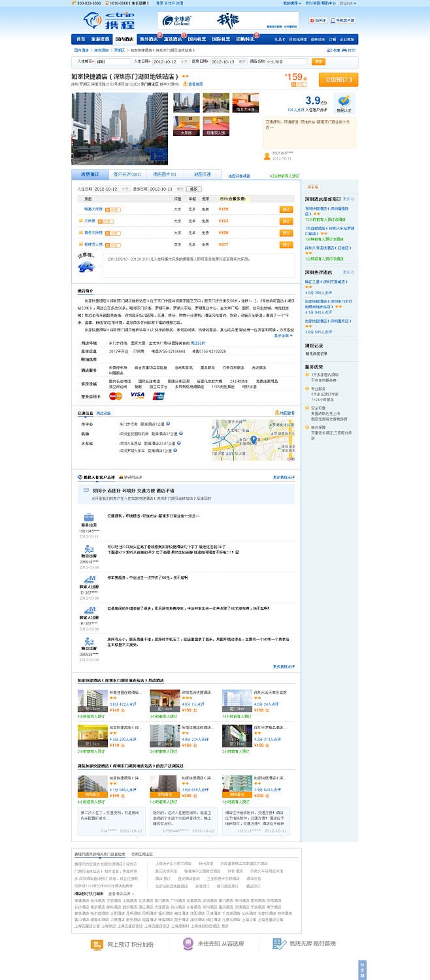Switch to 客户点评 (191) tab

tap(127, 174)
